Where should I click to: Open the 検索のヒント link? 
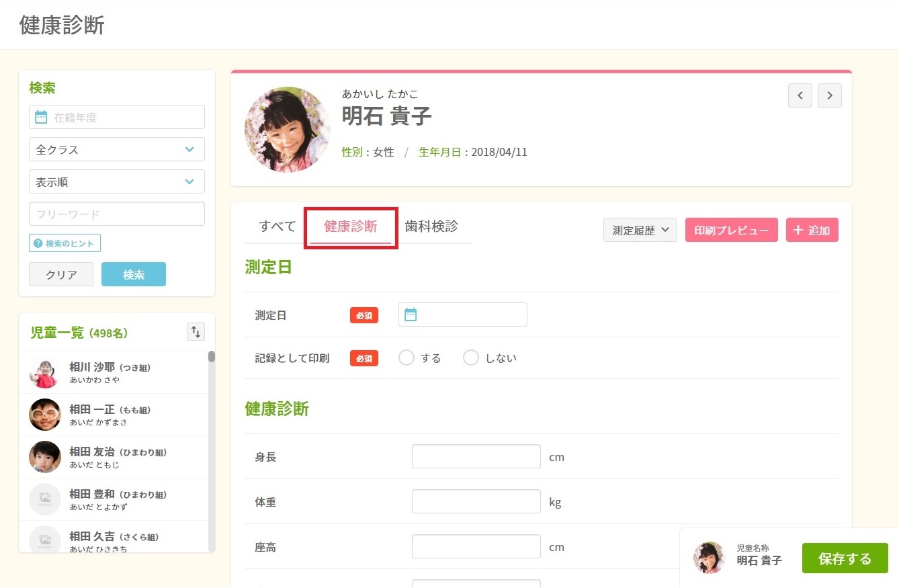pos(65,243)
